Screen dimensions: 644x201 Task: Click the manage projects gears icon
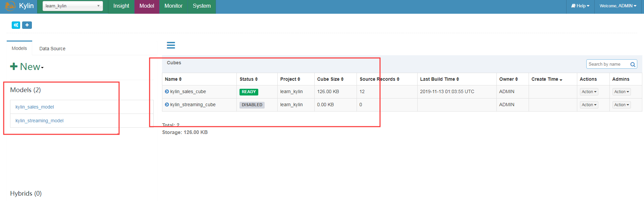(x=16, y=25)
